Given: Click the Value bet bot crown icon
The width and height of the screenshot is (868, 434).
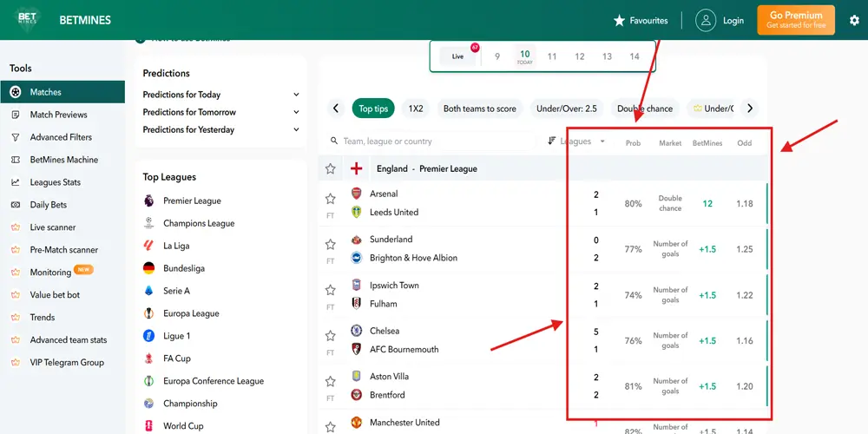Looking at the screenshot, I should click(16, 295).
